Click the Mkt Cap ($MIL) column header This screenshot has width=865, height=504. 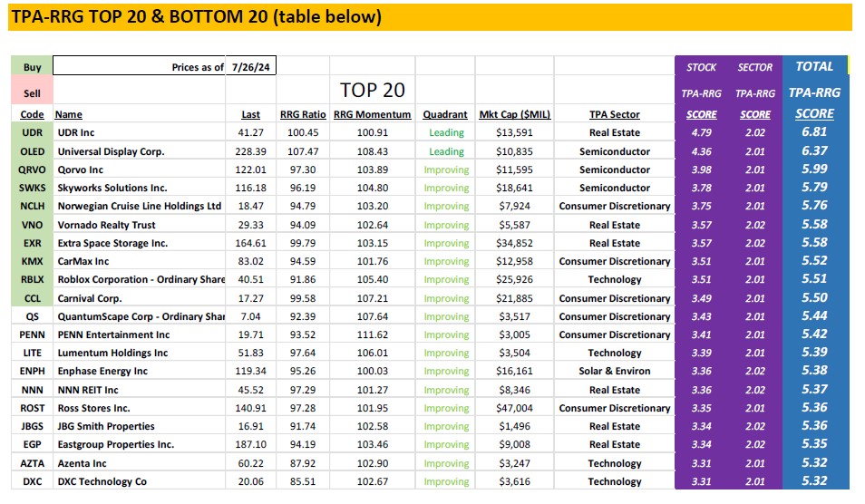click(x=515, y=114)
